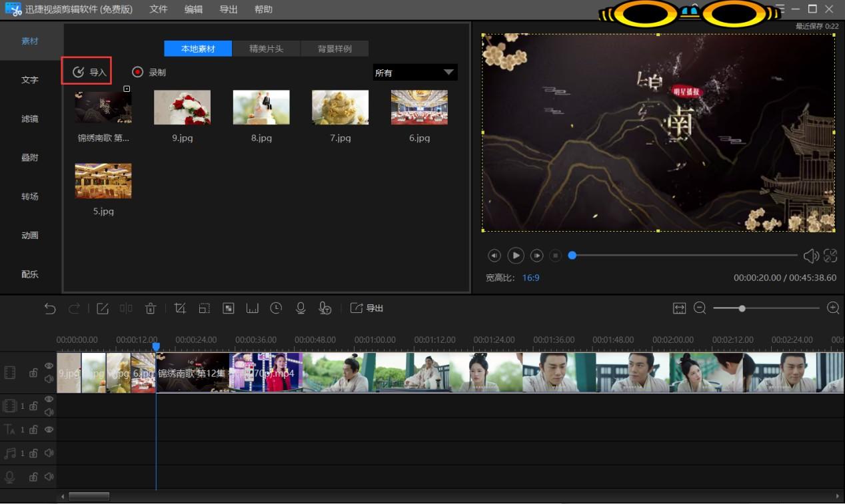This screenshot has width=845, height=504.
Task: Toggle lock on the main video track
Action: (33, 373)
